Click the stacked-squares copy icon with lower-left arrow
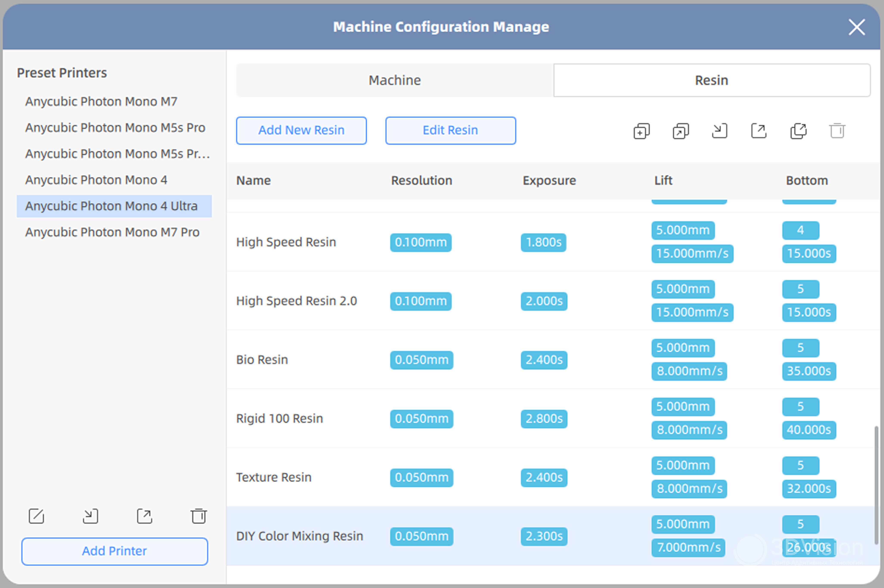 [x=680, y=131]
